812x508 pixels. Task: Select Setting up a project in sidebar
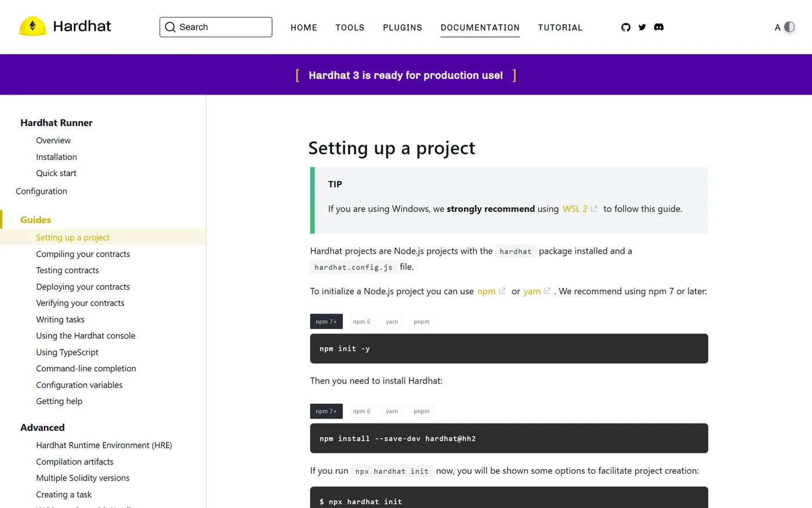(x=73, y=237)
